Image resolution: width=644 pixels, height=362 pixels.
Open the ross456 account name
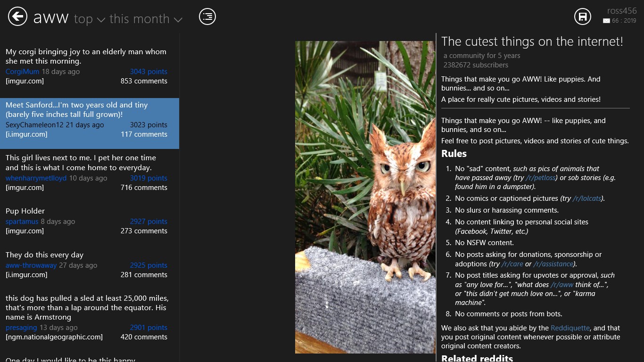(621, 11)
